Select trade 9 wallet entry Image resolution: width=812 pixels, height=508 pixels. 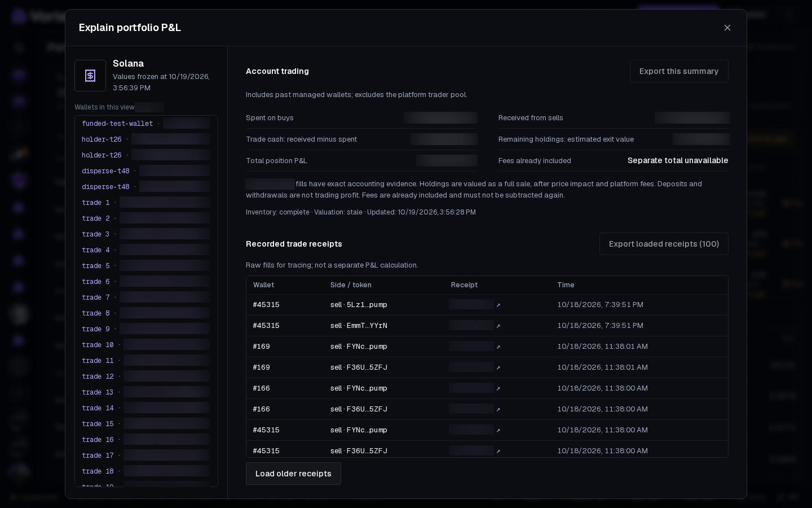pyautogui.click(x=146, y=329)
